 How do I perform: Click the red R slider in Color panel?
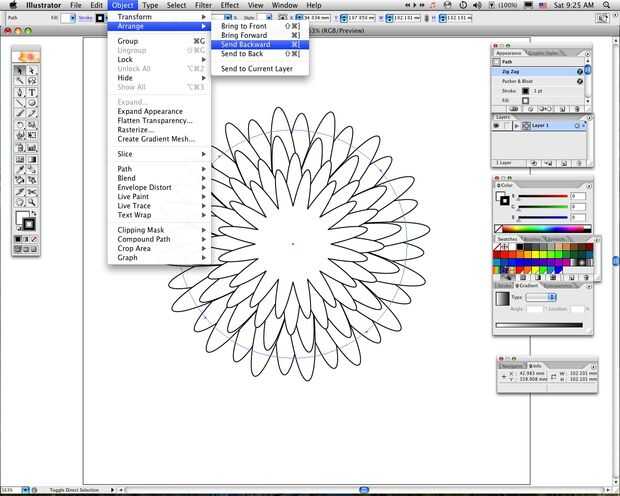pos(542,196)
